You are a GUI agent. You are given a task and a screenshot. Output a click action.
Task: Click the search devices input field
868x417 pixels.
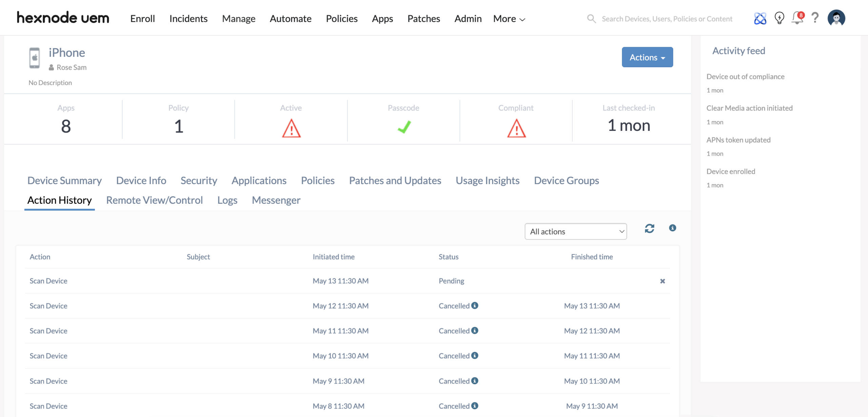point(667,19)
